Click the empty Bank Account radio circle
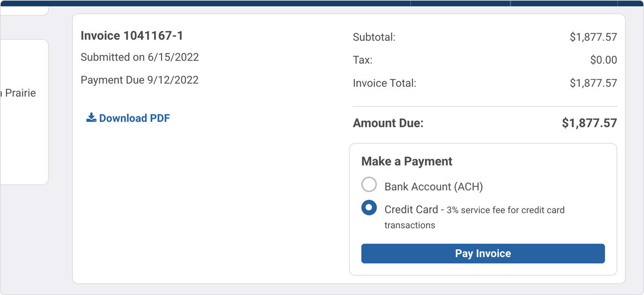Screen dimensions: 644x295 369,184
